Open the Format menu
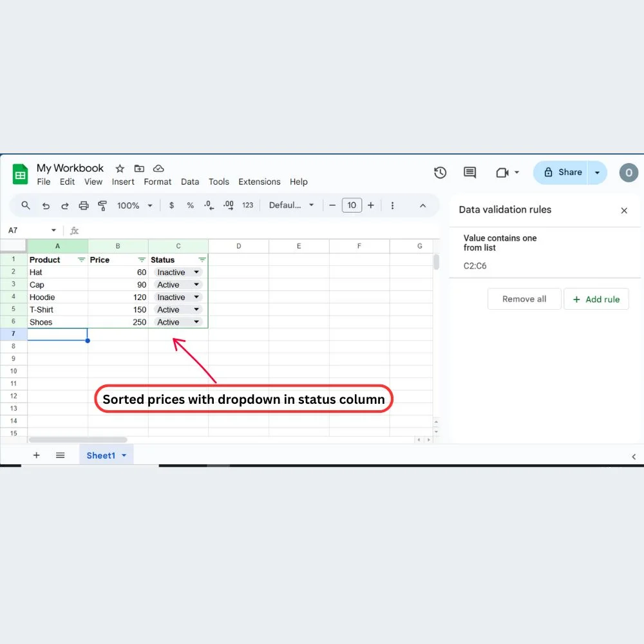Screen dimensions: 644x644 [x=157, y=182]
